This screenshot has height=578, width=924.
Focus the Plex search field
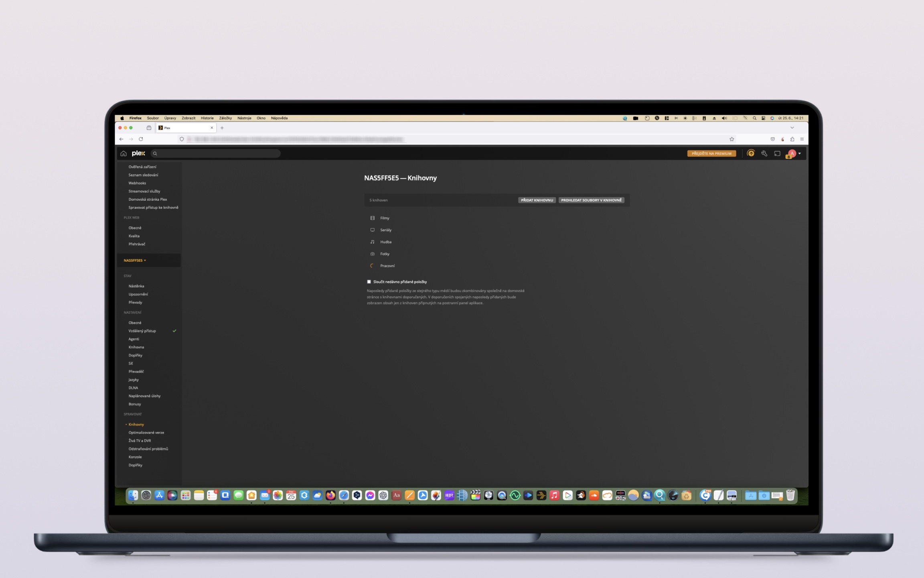point(217,153)
